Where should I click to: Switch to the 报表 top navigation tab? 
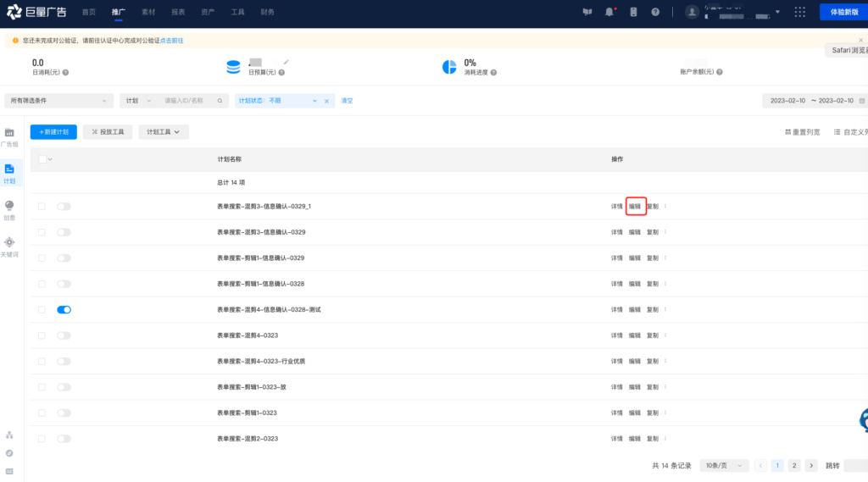pos(178,13)
